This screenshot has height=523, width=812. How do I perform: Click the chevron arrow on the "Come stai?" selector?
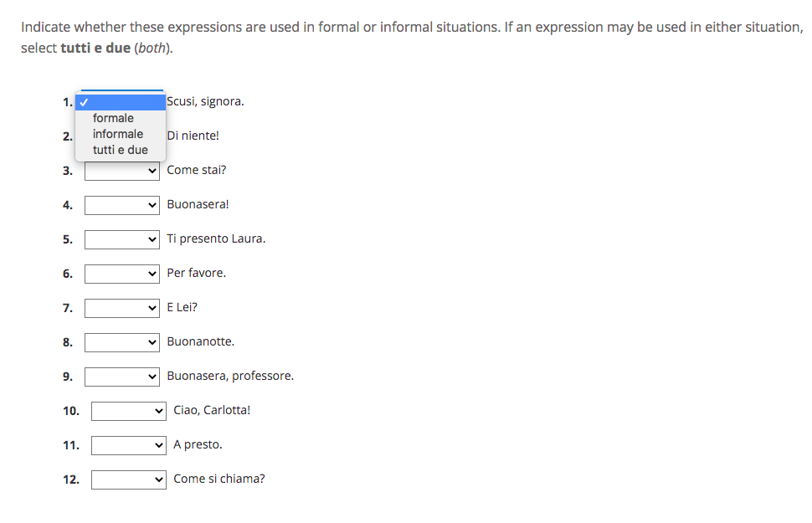[152, 170]
